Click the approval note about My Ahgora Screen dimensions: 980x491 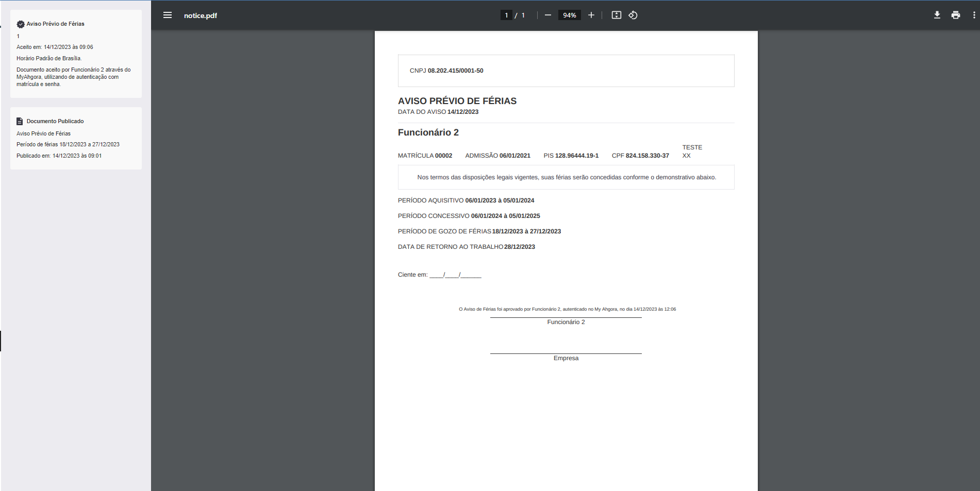(568, 309)
